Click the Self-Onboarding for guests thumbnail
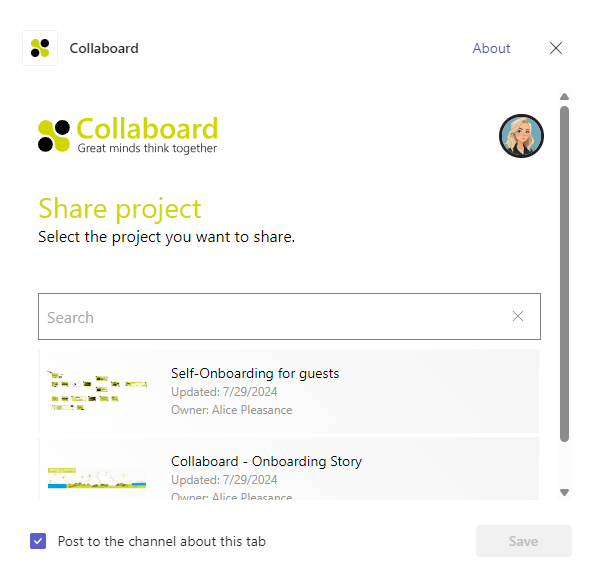Viewport: 590px width, 588px height. tap(97, 390)
